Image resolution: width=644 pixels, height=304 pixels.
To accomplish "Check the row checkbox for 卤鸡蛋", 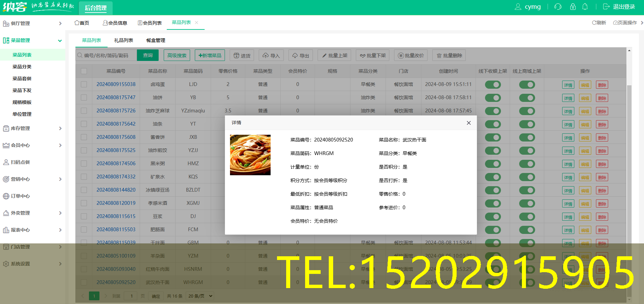I will click(84, 84).
